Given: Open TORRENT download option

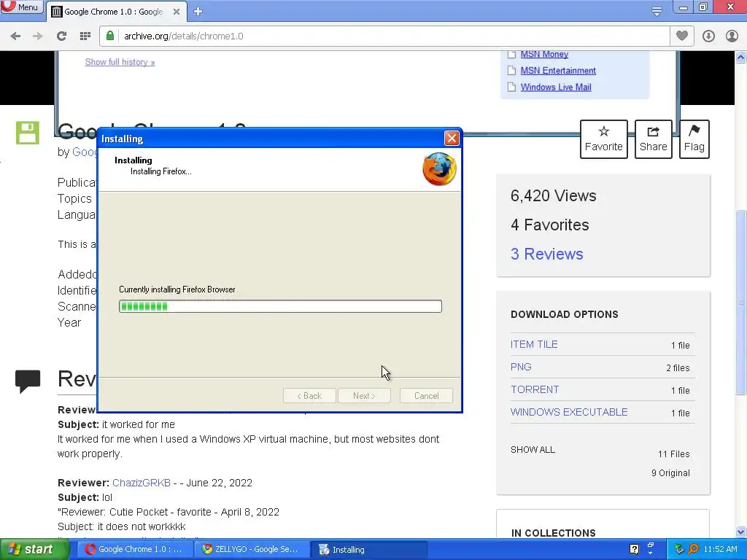Looking at the screenshot, I should pos(535,389).
